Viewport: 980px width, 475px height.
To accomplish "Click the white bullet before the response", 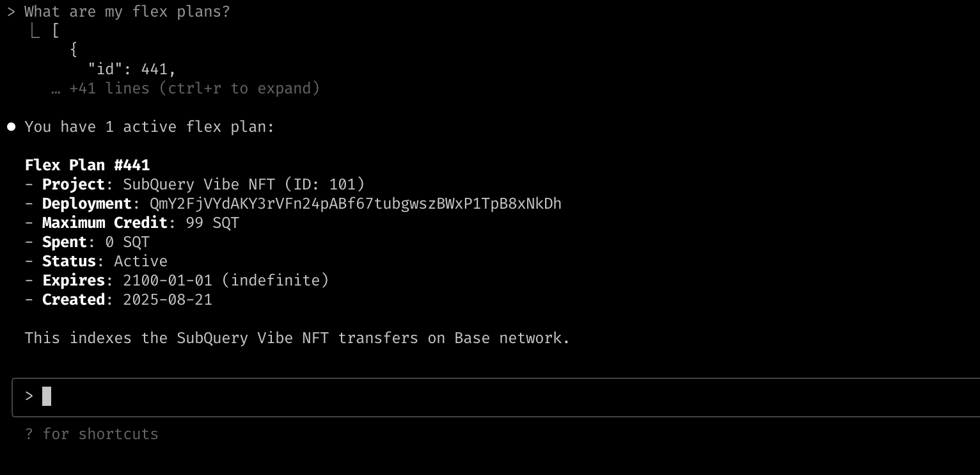I will tap(11, 127).
